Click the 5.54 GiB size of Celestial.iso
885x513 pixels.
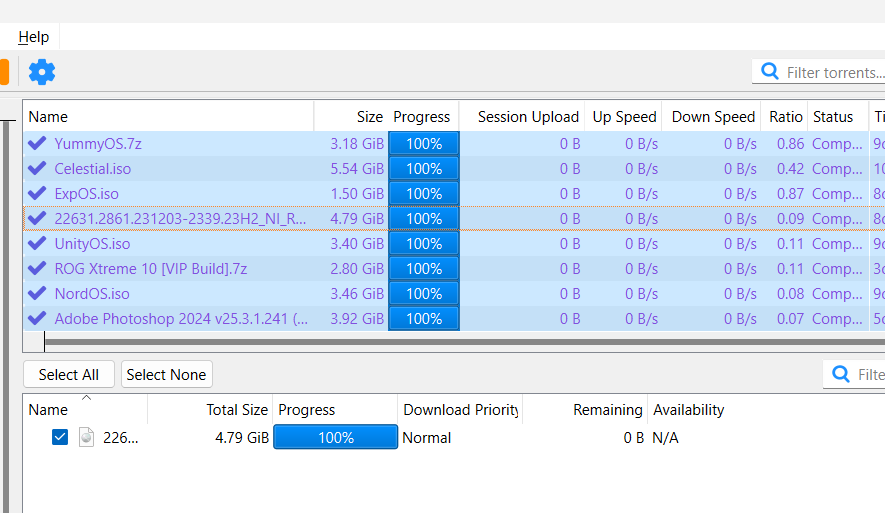[x=357, y=168]
